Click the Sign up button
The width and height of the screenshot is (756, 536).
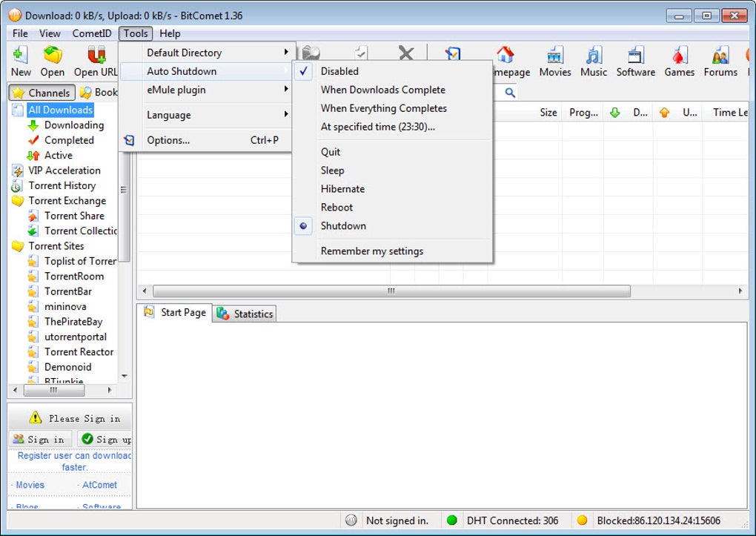click(x=105, y=439)
